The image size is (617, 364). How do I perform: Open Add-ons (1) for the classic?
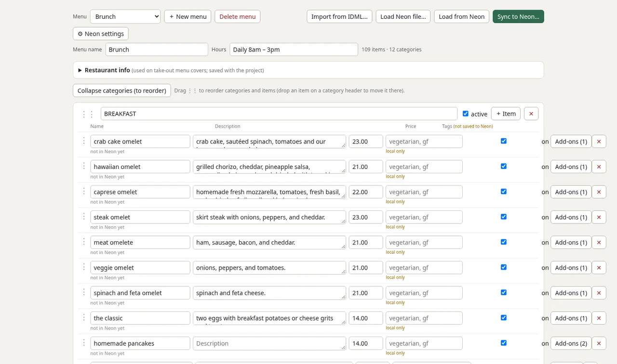(x=571, y=318)
